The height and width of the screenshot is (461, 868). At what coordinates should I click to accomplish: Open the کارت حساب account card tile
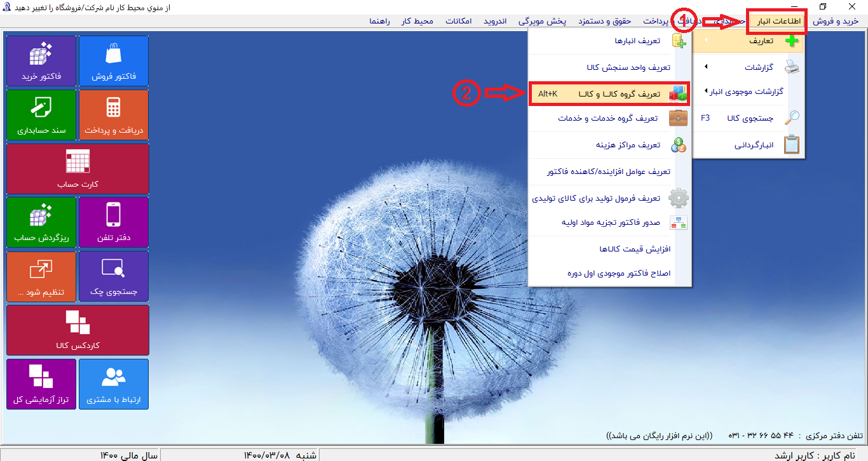[x=78, y=169]
